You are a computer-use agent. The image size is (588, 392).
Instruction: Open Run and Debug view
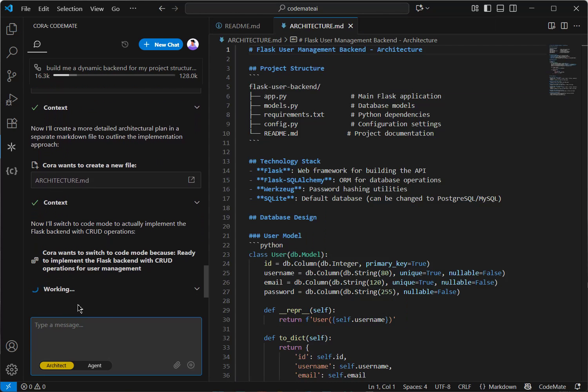tap(12, 100)
